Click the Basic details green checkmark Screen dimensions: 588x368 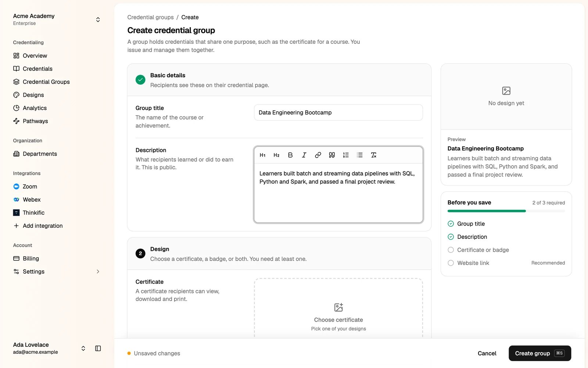(140, 80)
